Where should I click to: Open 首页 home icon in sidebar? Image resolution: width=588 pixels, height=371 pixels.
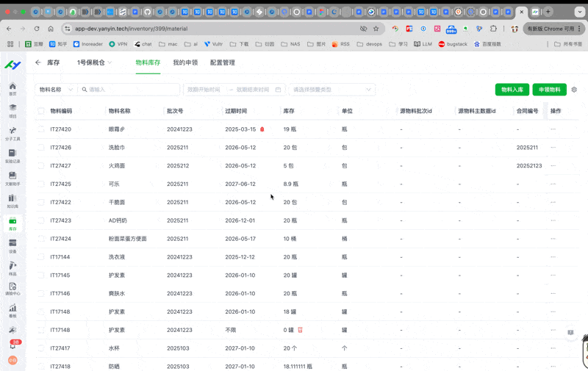click(12, 87)
